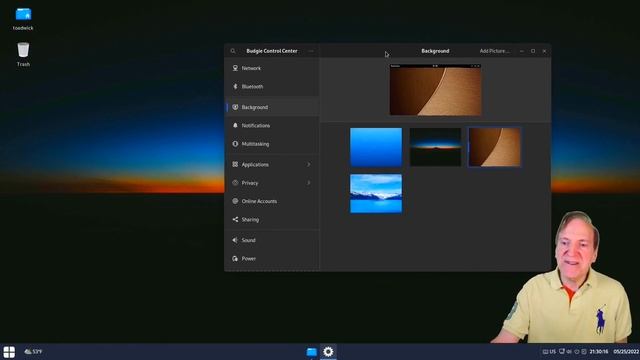This screenshot has width=640, height=360.
Task: Choose the solid blue gradient wallpaper
Action: (376, 147)
